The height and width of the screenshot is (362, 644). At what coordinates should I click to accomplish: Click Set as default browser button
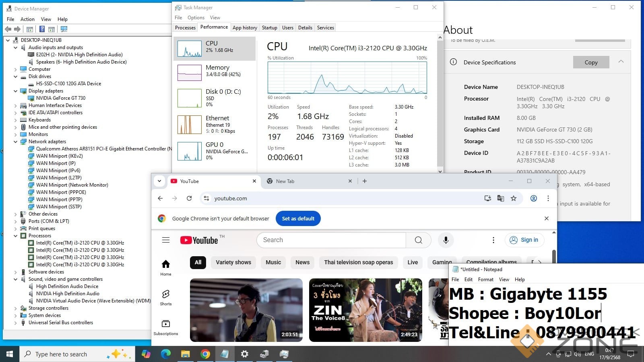[x=298, y=218]
